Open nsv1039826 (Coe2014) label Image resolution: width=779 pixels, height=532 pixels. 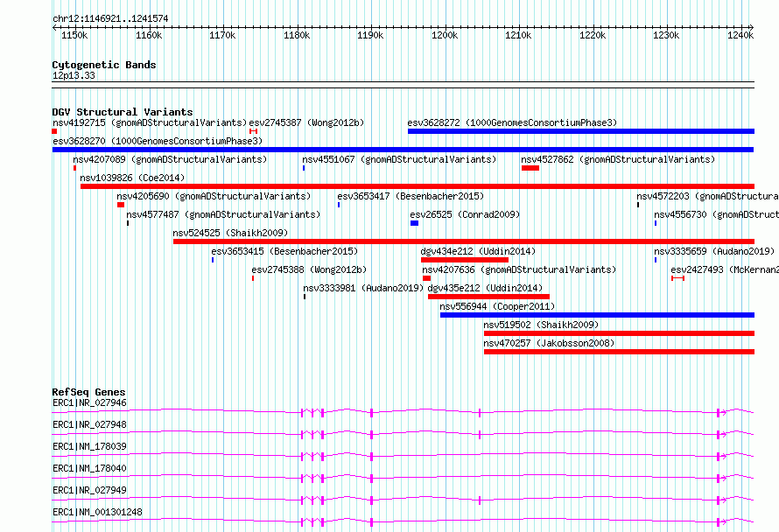132,178
